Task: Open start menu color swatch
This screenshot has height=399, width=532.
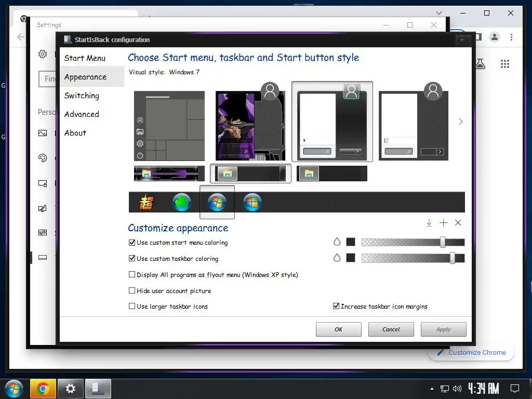Action: pos(351,242)
